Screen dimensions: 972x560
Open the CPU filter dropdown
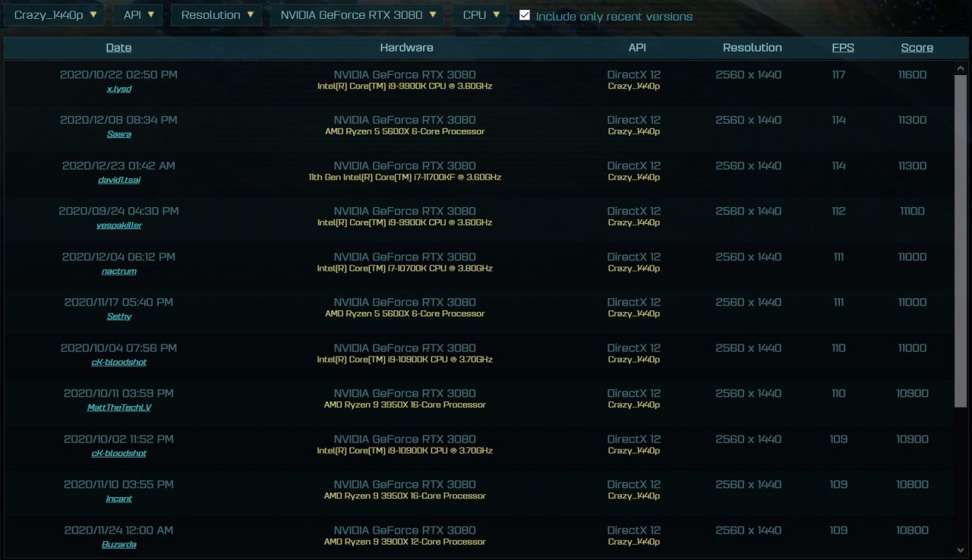(x=480, y=14)
